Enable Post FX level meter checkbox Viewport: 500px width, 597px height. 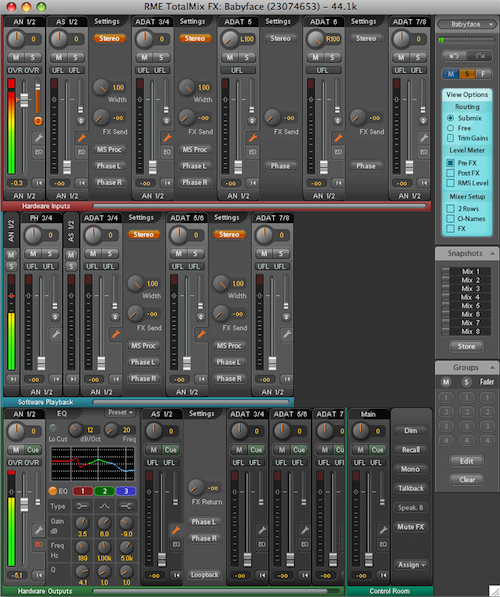point(450,173)
